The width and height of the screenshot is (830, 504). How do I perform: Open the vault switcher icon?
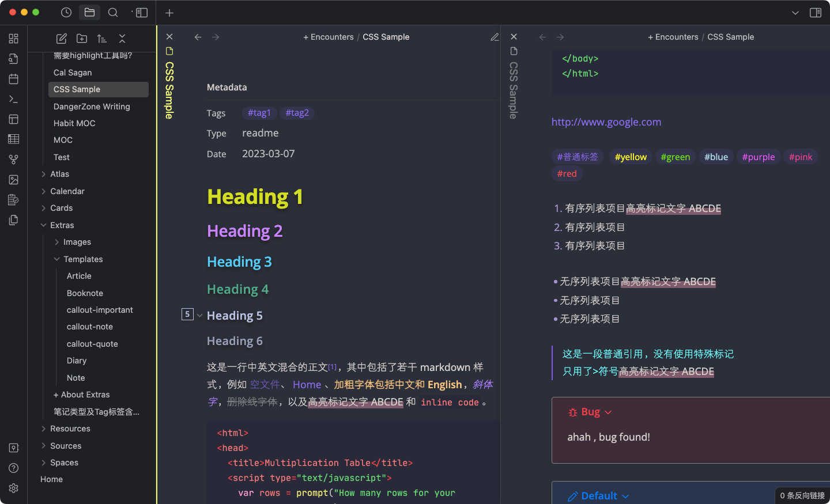click(x=14, y=448)
